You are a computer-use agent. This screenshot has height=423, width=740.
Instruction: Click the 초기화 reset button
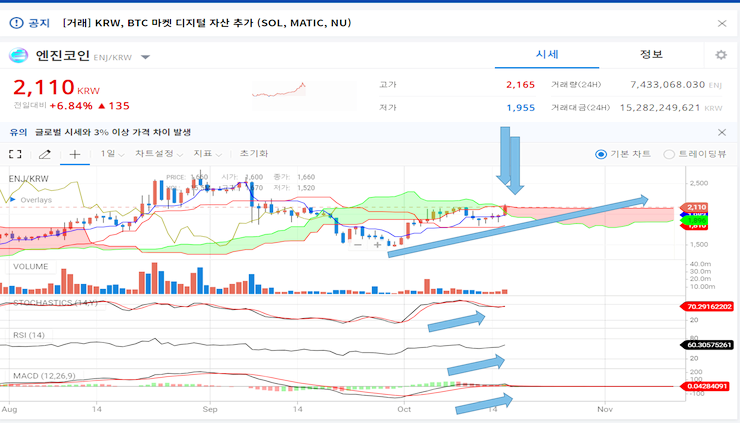pos(254,153)
